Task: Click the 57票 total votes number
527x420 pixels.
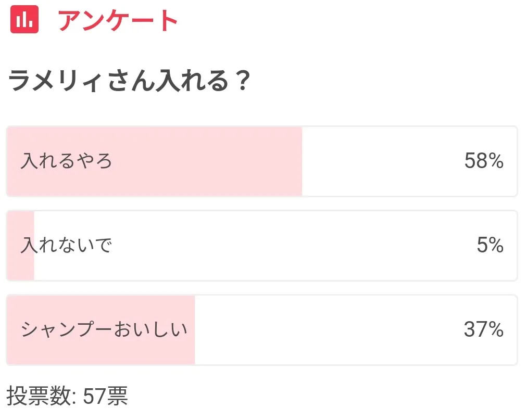Action: point(105,397)
